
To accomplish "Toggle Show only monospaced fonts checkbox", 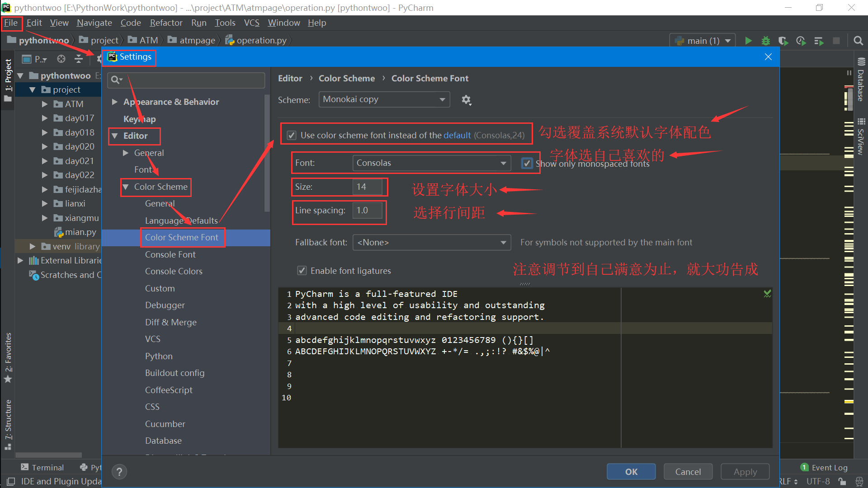I will point(527,163).
